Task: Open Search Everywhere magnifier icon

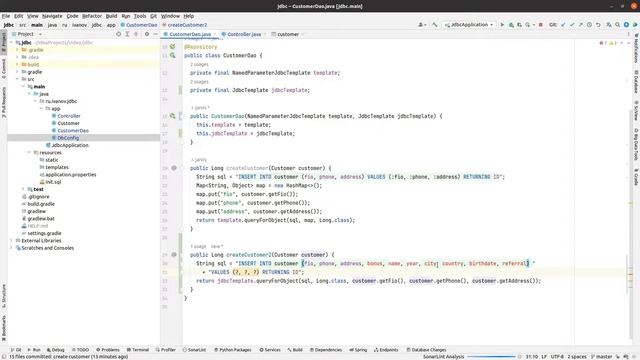Action: click(618, 25)
